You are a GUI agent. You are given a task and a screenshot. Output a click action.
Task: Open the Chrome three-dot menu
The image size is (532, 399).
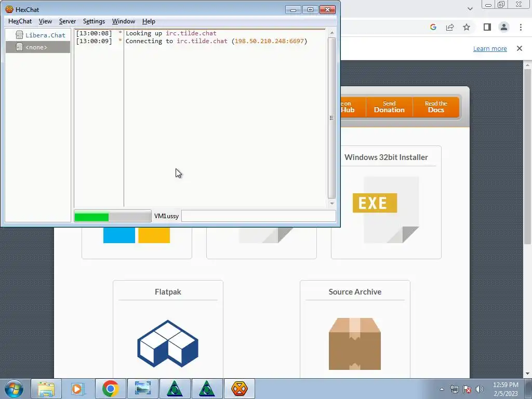click(x=521, y=27)
